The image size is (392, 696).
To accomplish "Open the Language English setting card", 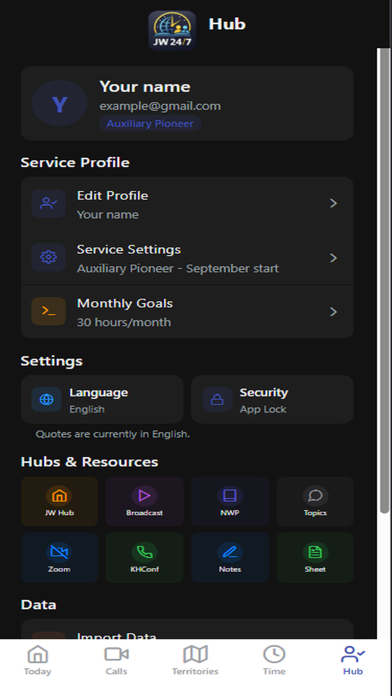I will click(x=102, y=399).
